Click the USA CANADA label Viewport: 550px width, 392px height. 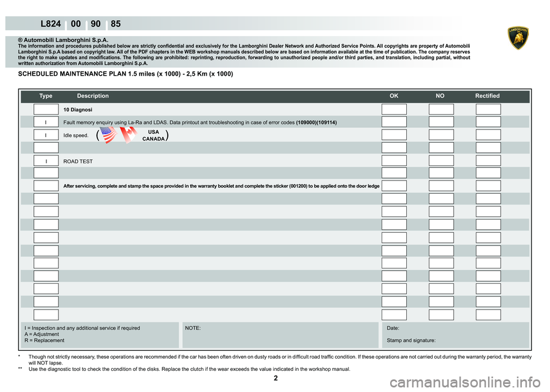coord(154,135)
